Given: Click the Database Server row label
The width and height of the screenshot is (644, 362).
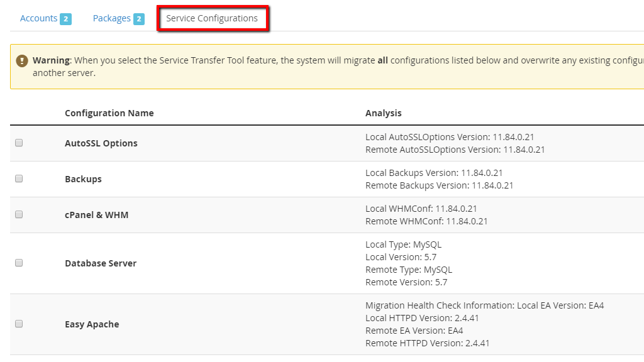Looking at the screenshot, I should pos(101,263).
